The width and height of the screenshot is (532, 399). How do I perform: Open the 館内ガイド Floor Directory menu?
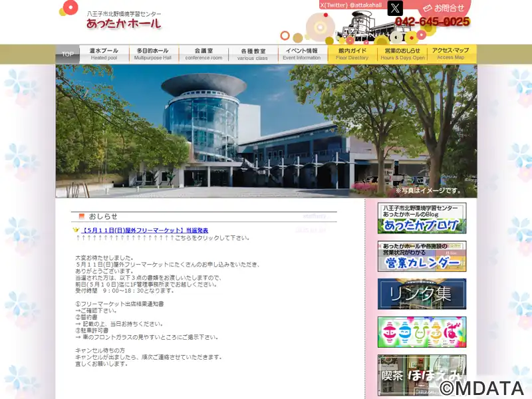click(x=352, y=54)
